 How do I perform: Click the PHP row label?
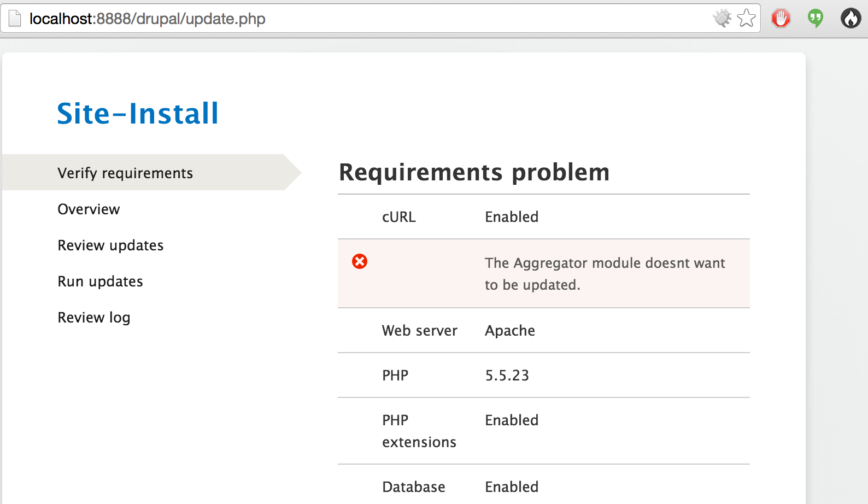coord(395,375)
